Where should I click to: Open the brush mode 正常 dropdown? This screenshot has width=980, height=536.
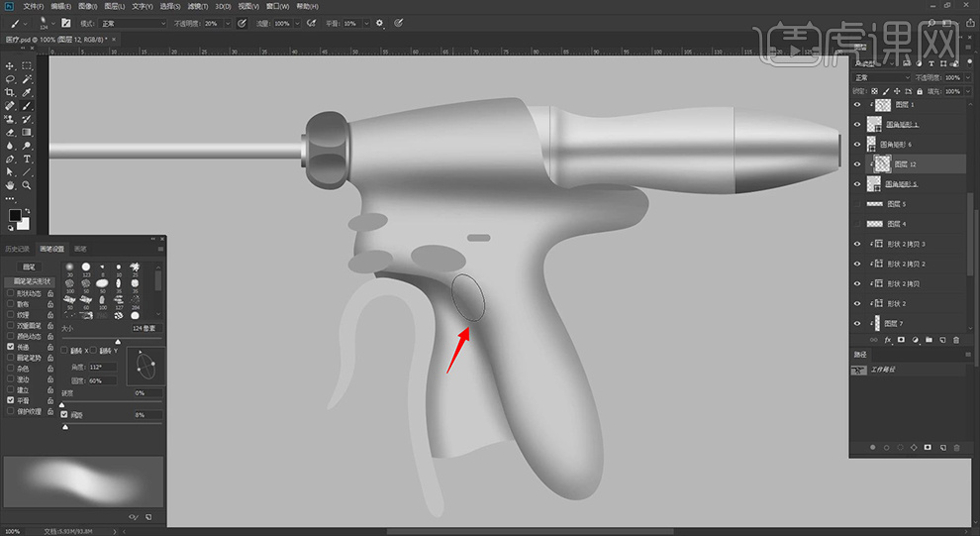point(133,23)
